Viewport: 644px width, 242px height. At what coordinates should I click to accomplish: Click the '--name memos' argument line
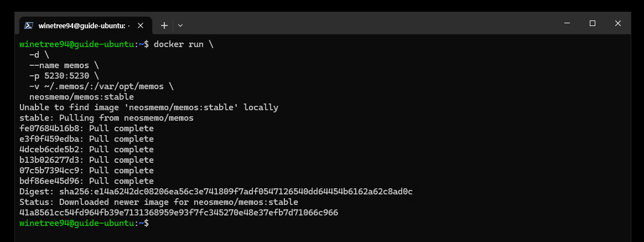click(x=64, y=65)
